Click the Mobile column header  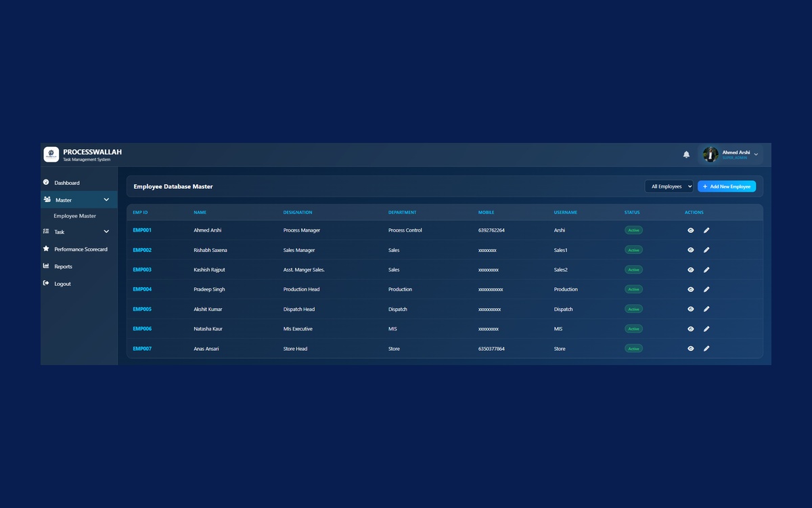tap(487, 213)
